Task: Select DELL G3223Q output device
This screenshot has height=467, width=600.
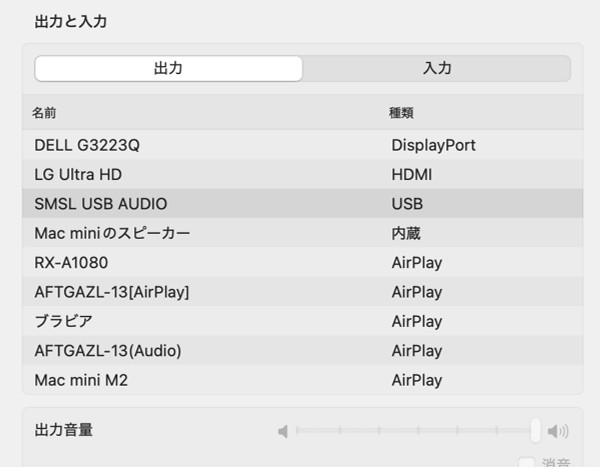Action: (x=303, y=145)
